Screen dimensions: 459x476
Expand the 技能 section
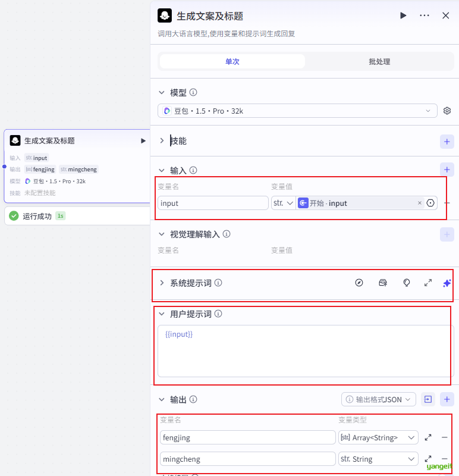pos(162,141)
